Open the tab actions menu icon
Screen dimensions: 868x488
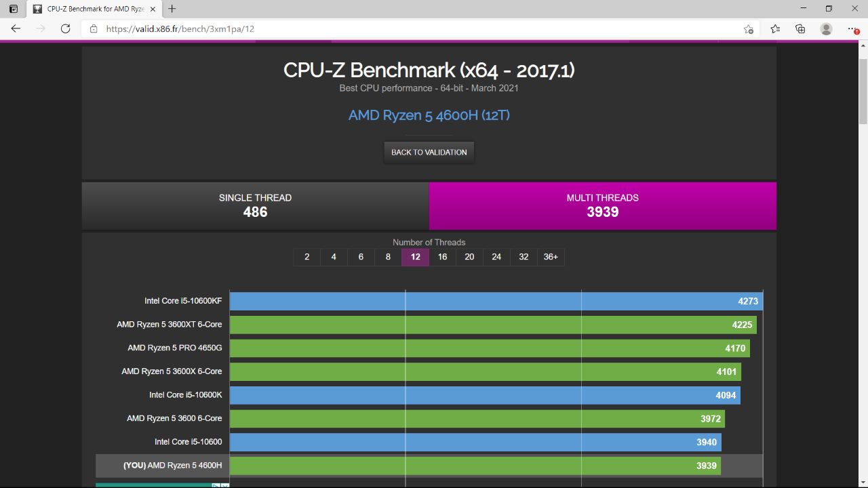pos(13,9)
